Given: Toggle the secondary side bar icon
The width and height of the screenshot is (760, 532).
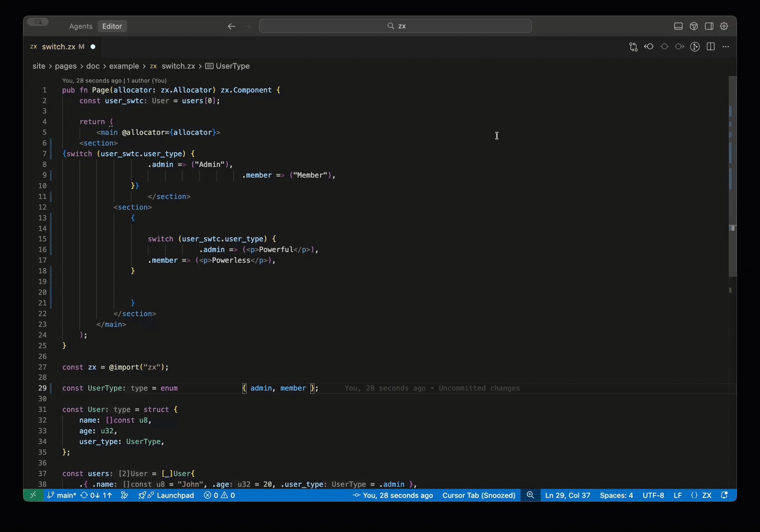Looking at the screenshot, I should [x=709, y=26].
